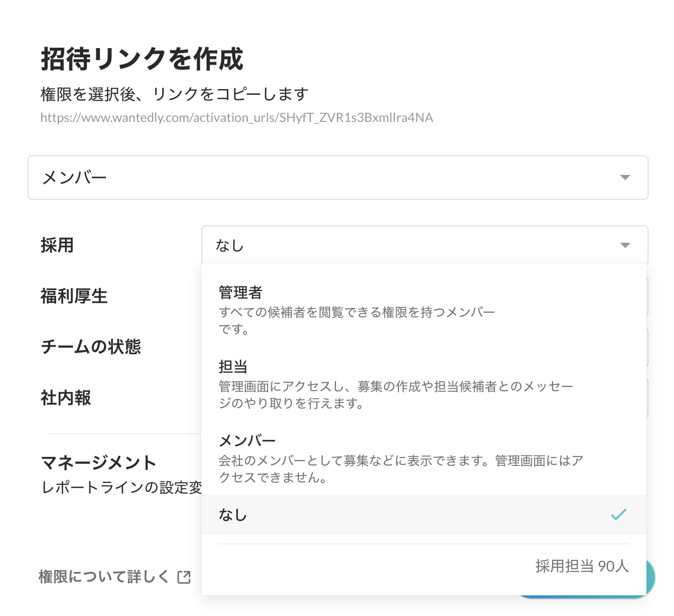
Task: Click the external link icon beside 権限について詳しく
Action: click(184, 577)
